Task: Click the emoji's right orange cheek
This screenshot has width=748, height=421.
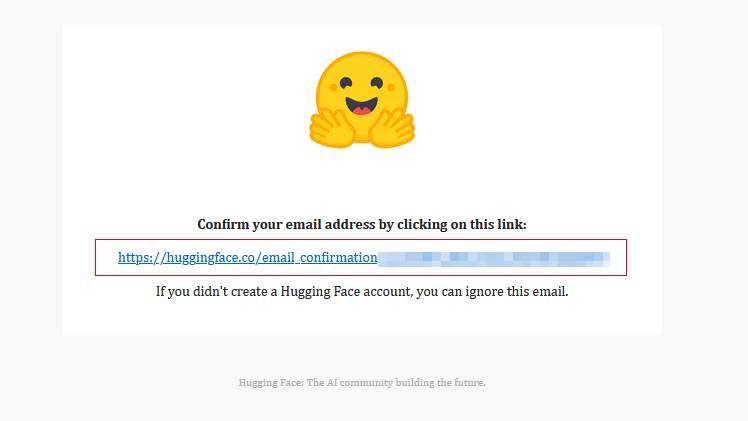Action: click(391, 87)
